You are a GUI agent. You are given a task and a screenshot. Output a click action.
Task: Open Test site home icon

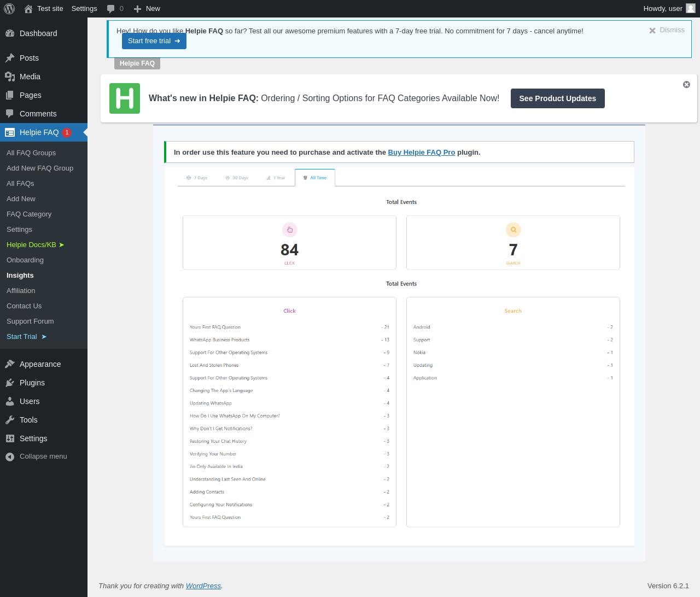tap(28, 9)
